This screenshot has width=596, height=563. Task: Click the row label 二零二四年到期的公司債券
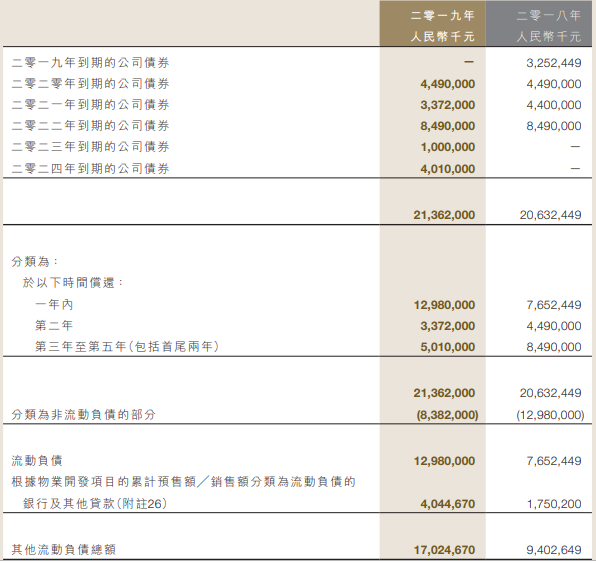90,168
